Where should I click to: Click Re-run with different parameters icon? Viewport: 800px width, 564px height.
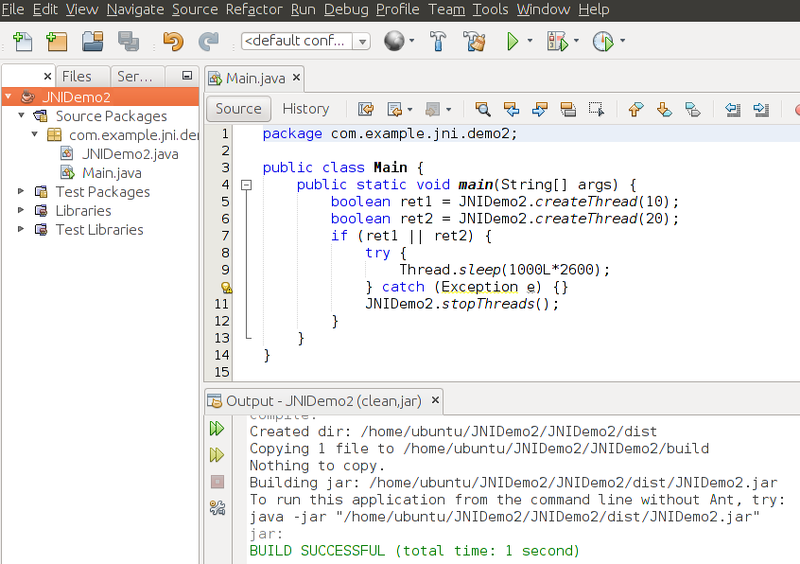(x=217, y=455)
